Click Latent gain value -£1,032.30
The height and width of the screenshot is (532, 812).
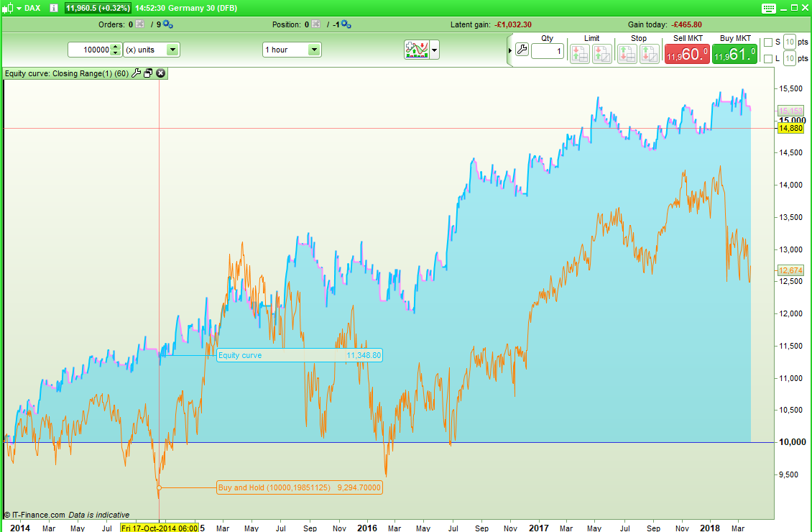pyautogui.click(x=512, y=24)
